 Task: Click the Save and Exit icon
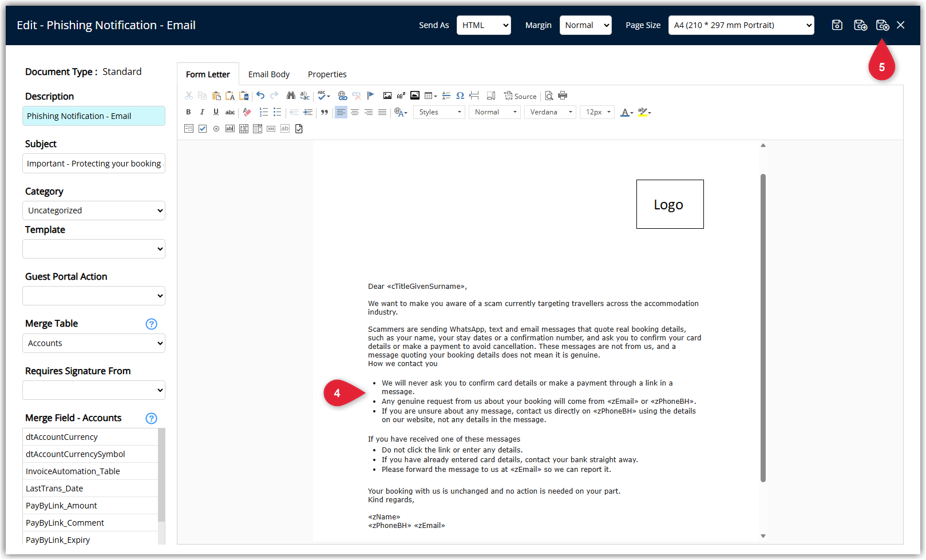tap(883, 25)
